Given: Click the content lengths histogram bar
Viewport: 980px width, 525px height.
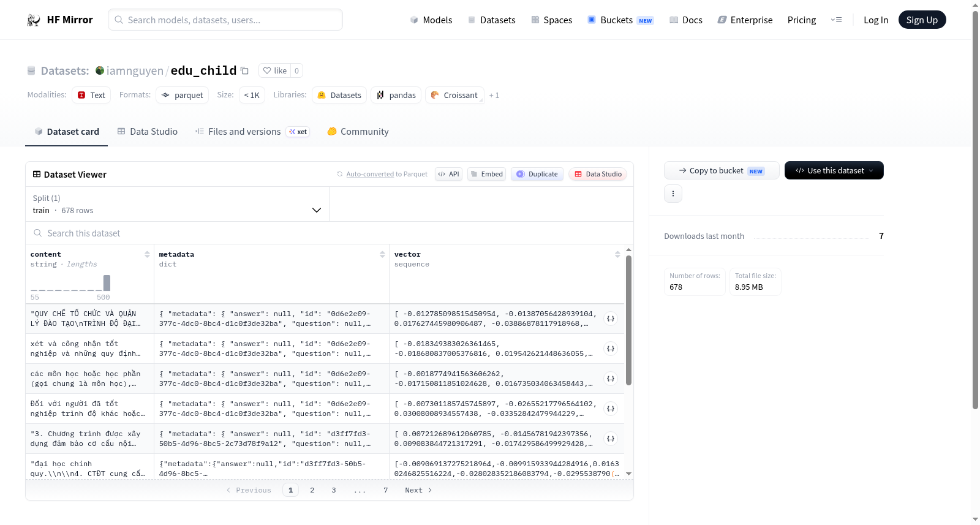Looking at the screenshot, I should pos(107,283).
